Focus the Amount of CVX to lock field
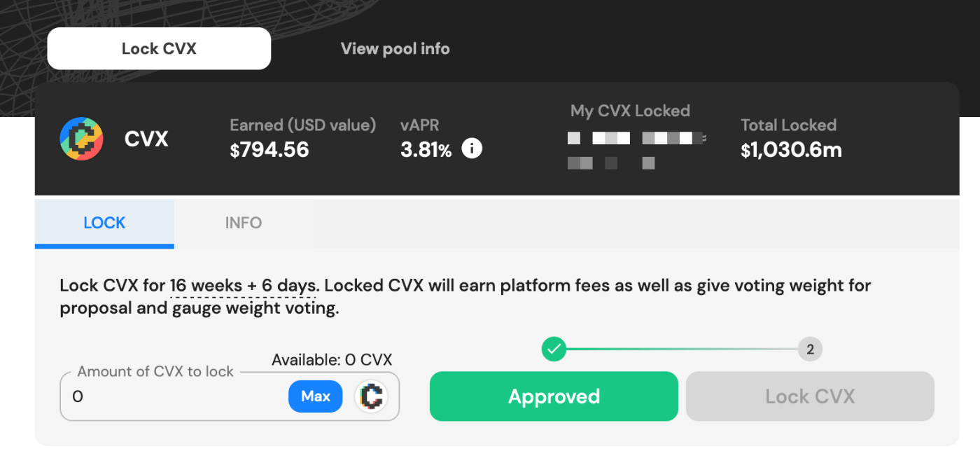 [230, 396]
